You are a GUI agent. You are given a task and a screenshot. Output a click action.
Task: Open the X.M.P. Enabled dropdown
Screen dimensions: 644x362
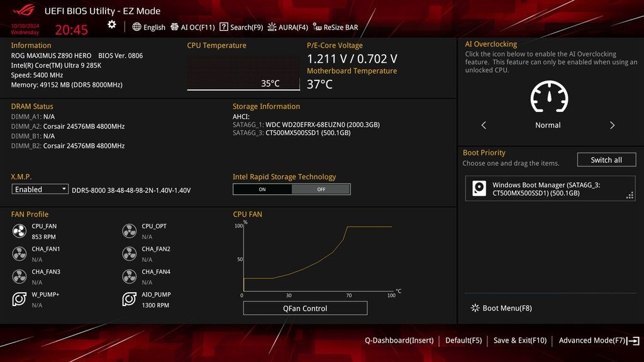pyautogui.click(x=40, y=189)
